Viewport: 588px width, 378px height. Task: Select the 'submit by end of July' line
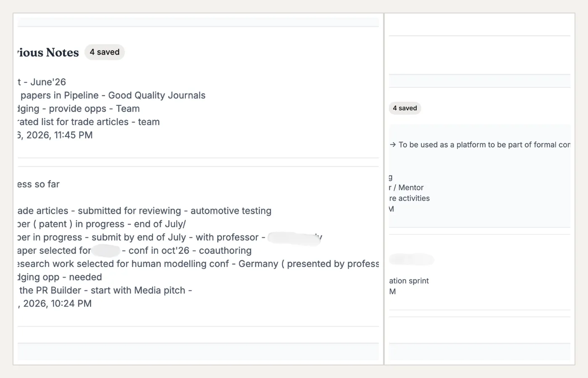(170, 237)
